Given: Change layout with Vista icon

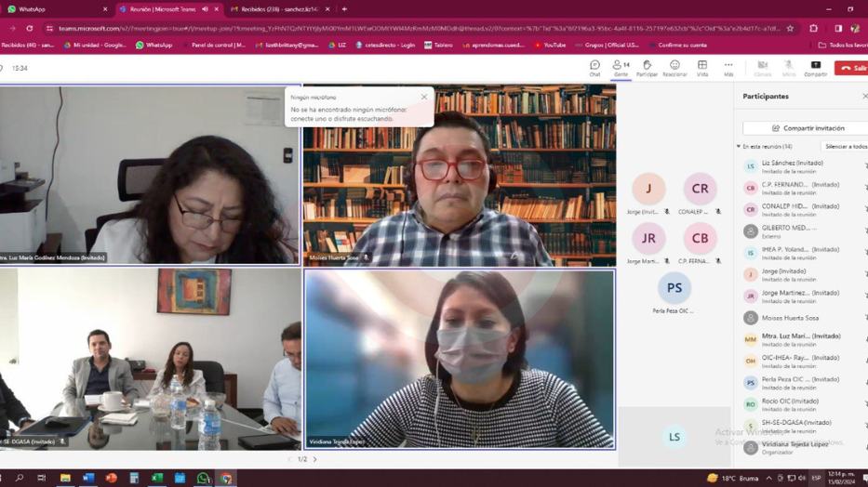Looking at the screenshot, I should point(702,68).
